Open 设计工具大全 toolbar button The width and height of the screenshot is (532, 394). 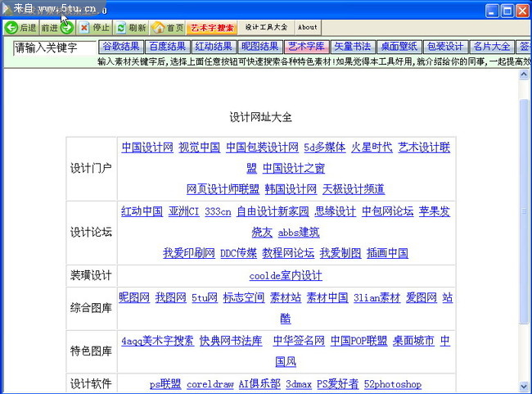266,28
